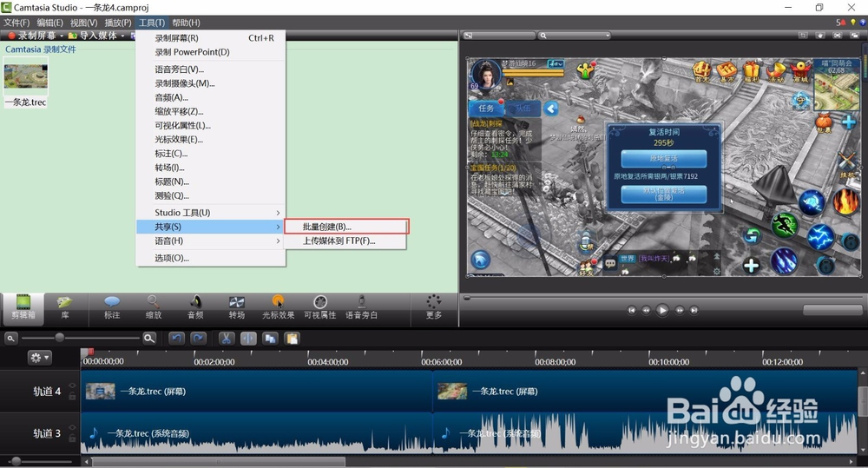Click the redo arrow in timeline toolbar
Screen dimensions: 868x468
point(198,339)
